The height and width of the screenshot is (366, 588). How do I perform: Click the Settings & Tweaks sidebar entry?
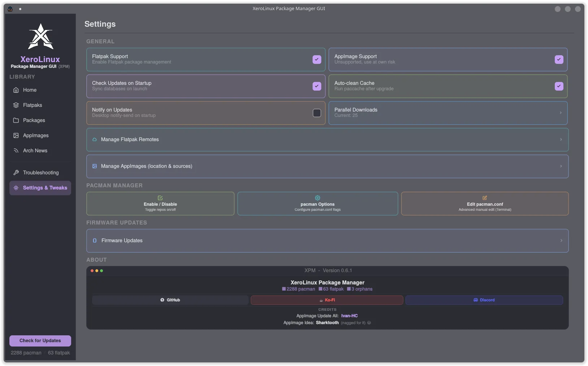coord(40,188)
